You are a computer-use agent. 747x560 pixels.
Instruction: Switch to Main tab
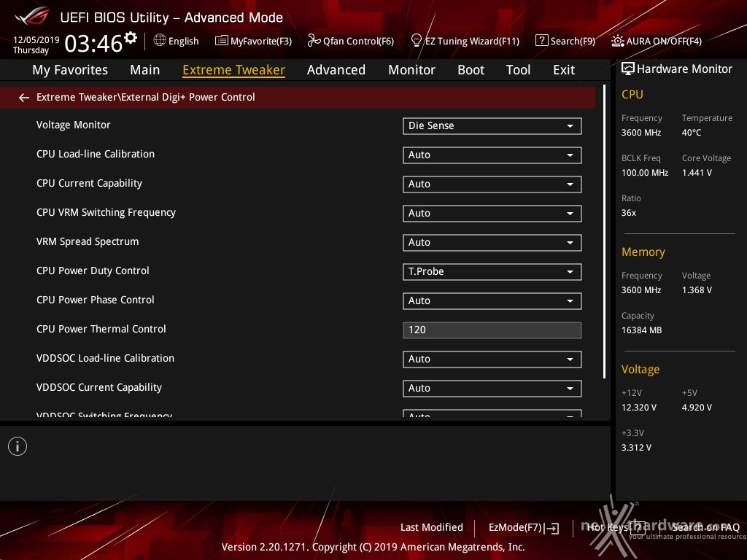tap(145, 70)
